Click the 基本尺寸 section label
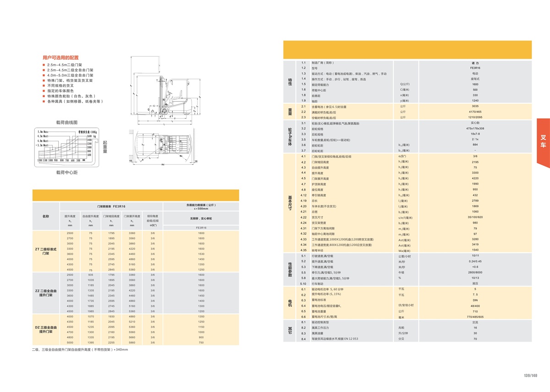 [290, 202]
